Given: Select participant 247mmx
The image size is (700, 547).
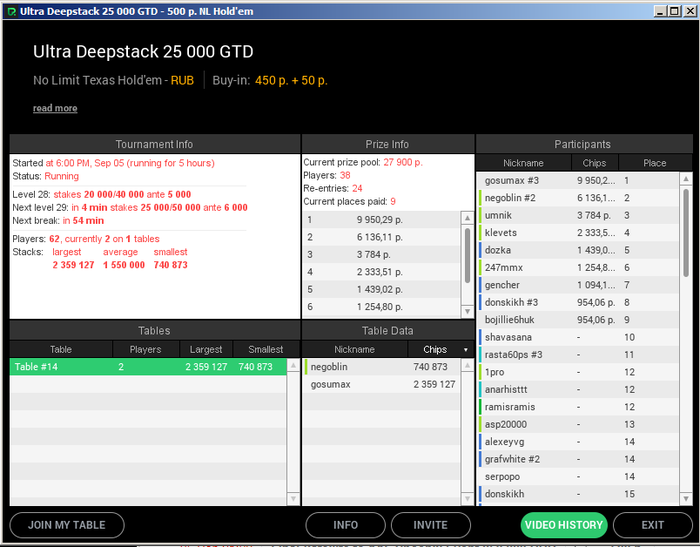Looking at the screenshot, I should pos(579,267).
